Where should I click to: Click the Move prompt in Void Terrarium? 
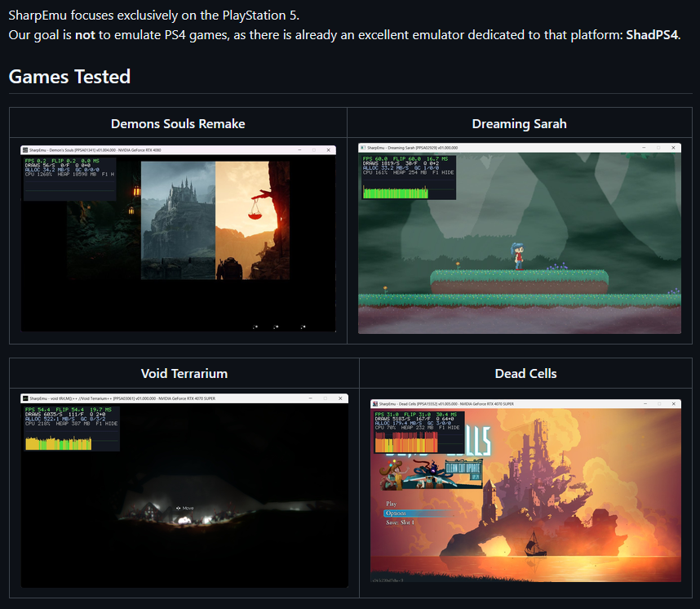[x=185, y=508]
